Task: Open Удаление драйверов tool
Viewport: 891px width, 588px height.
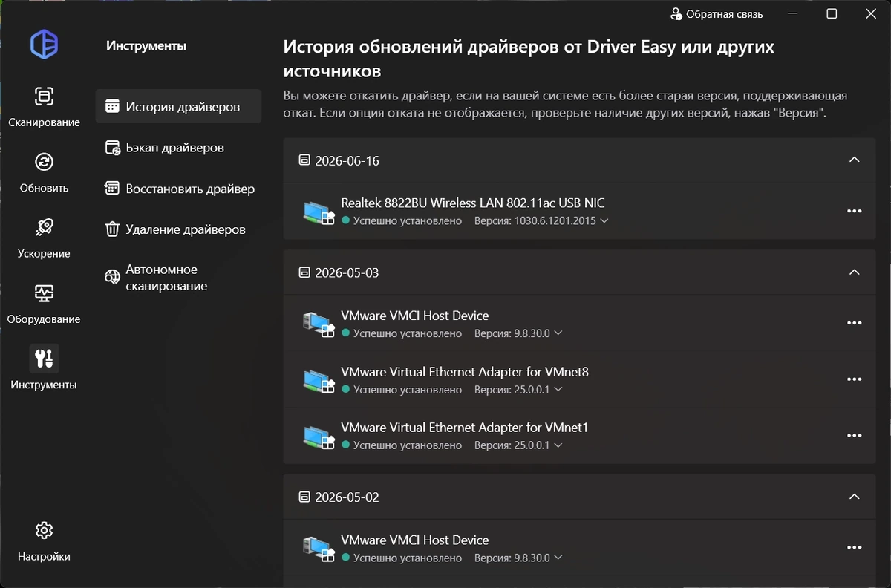Action: 178,229
